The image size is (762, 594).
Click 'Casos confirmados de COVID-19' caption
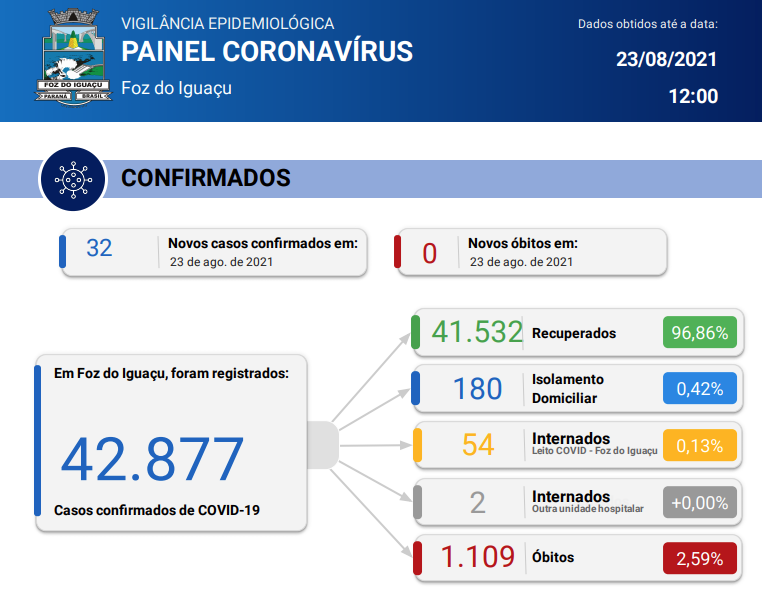(157, 510)
